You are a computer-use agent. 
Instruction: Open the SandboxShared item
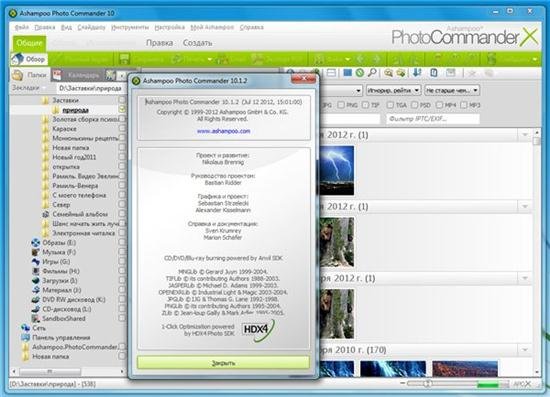click(x=58, y=318)
